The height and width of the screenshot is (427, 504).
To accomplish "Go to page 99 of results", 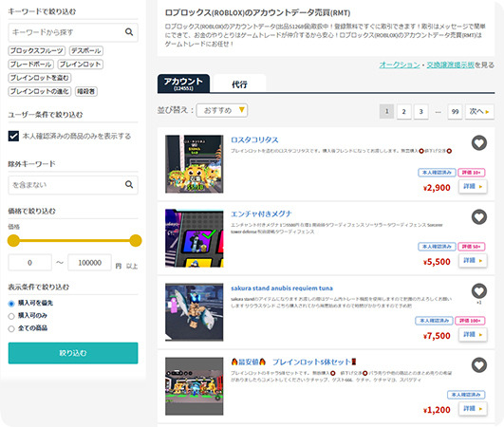I will [455, 111].
